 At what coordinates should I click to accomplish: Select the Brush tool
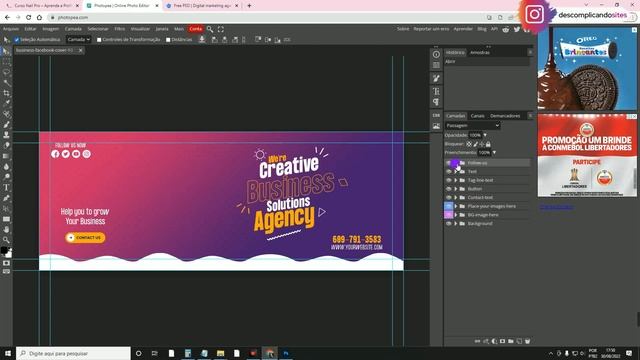click(x=6, y=124)
